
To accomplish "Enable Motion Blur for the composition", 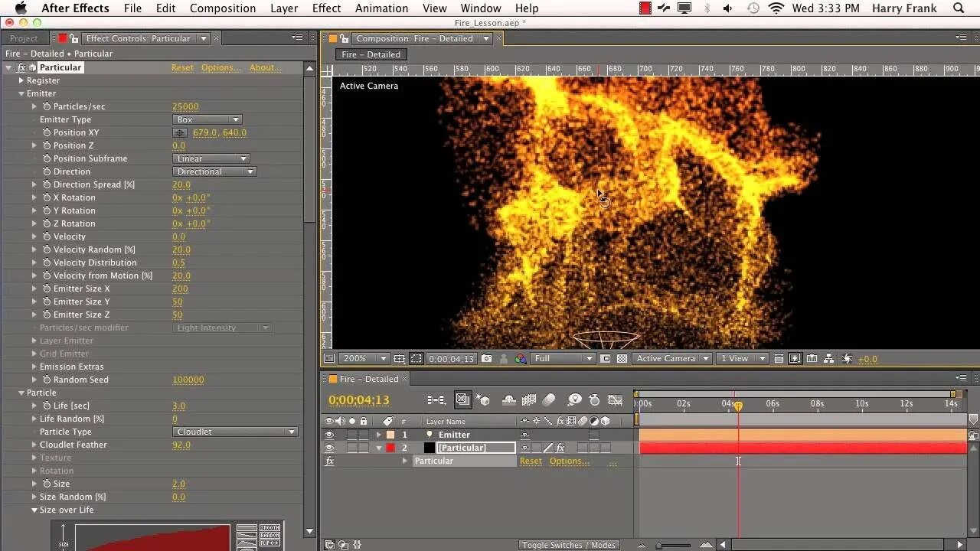I will click(548, 399).
